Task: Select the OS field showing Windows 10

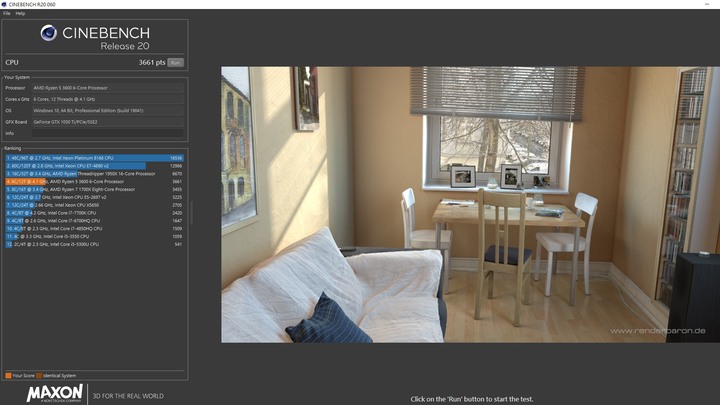Action: coord(108,111)
